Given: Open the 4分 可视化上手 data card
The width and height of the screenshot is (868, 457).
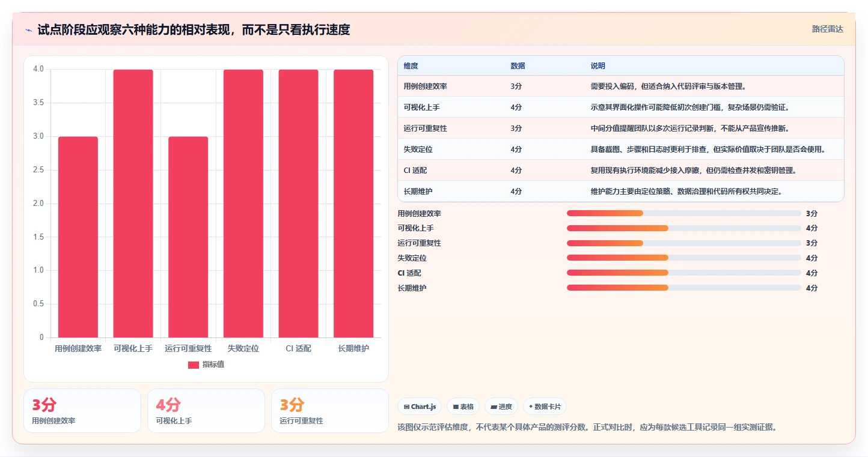Looking at the screenshot, I should (206, 411).
